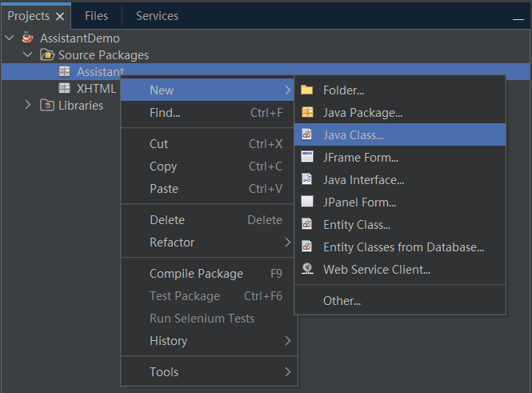The image size is (532, 393).
Task: Switch to the Services tab
Action: point(157,16)
